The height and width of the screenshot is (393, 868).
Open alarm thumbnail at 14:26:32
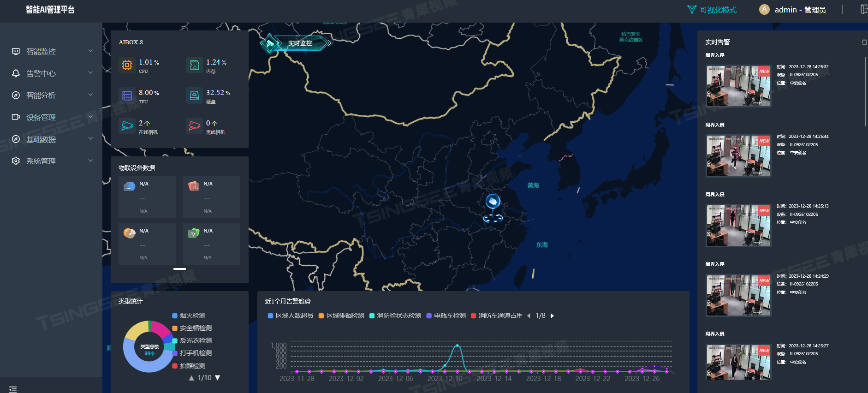tap(738, 86)
